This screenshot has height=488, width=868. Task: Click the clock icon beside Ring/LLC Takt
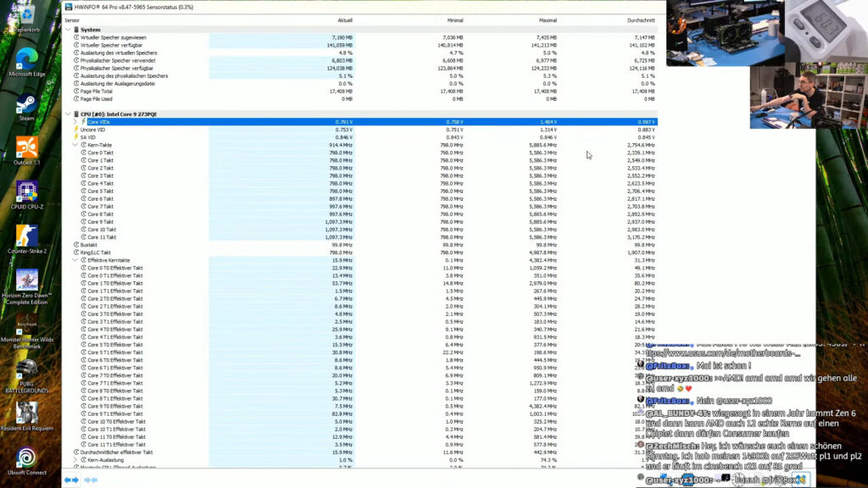tap(76, 252)
